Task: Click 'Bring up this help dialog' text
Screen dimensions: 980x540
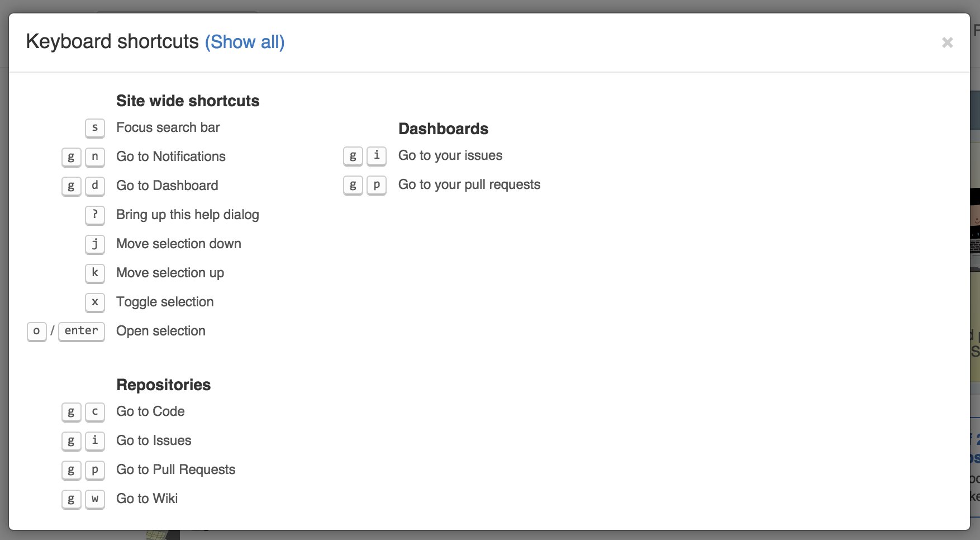Action: tap(188, 215)
